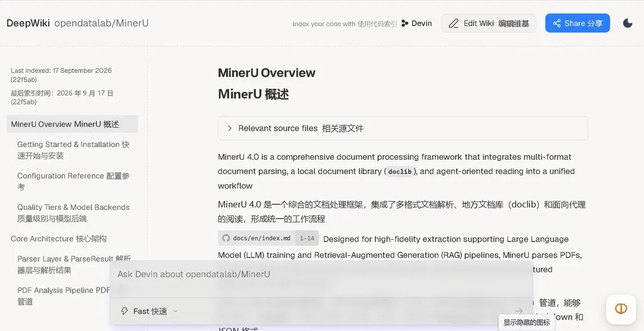Open Parser Layer & ParseResult page
This screenshot has height=331, width=644.
point(74,264)
